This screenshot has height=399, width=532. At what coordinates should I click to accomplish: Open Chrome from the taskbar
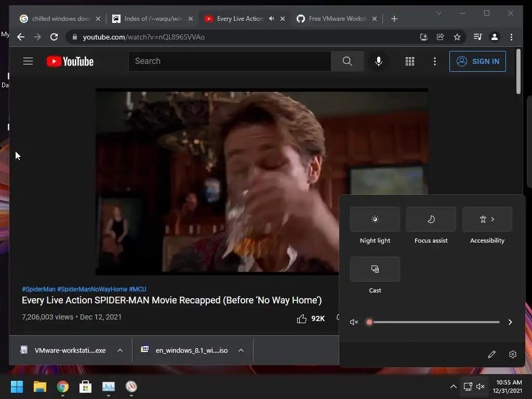tap(62, 387)
